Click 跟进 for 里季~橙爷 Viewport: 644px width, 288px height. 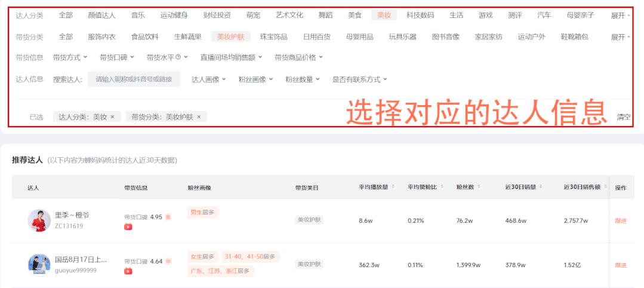(621, 221)
